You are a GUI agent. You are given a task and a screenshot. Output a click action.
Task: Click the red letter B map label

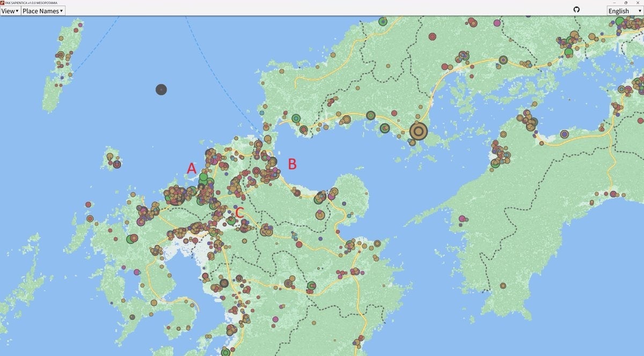292,164
